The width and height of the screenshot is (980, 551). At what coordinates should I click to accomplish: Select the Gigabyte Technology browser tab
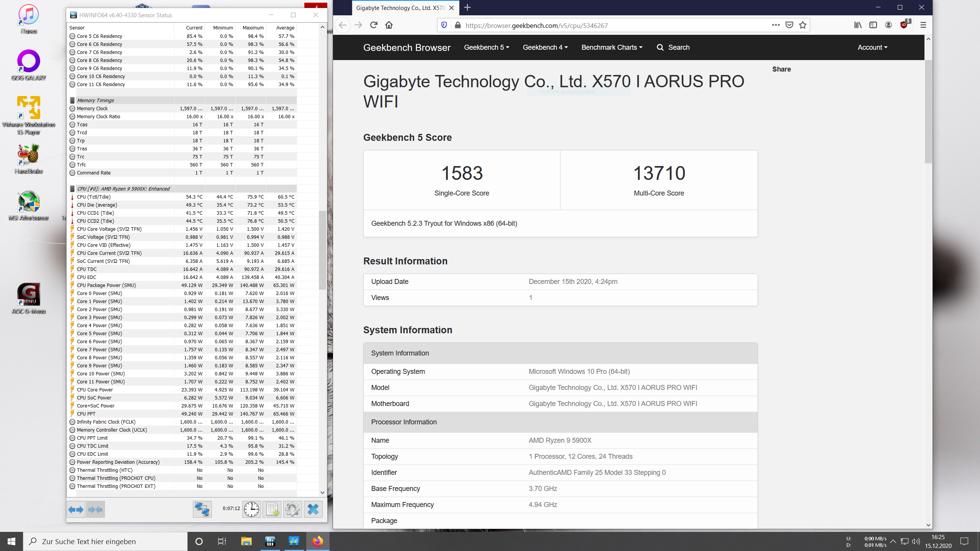coord(400,8)
